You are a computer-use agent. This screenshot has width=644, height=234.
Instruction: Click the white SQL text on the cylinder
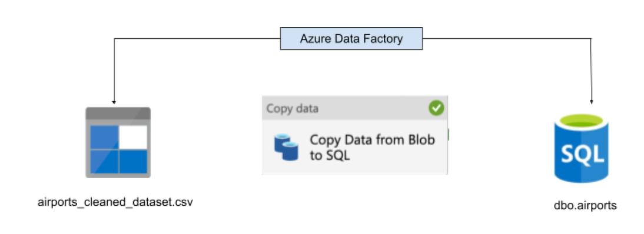click(x=582, y=155)
